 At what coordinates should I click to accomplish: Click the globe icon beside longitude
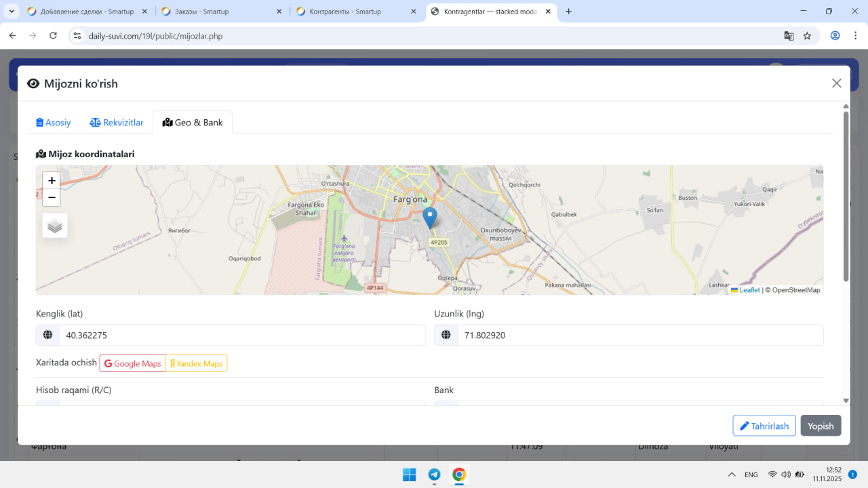446,335
